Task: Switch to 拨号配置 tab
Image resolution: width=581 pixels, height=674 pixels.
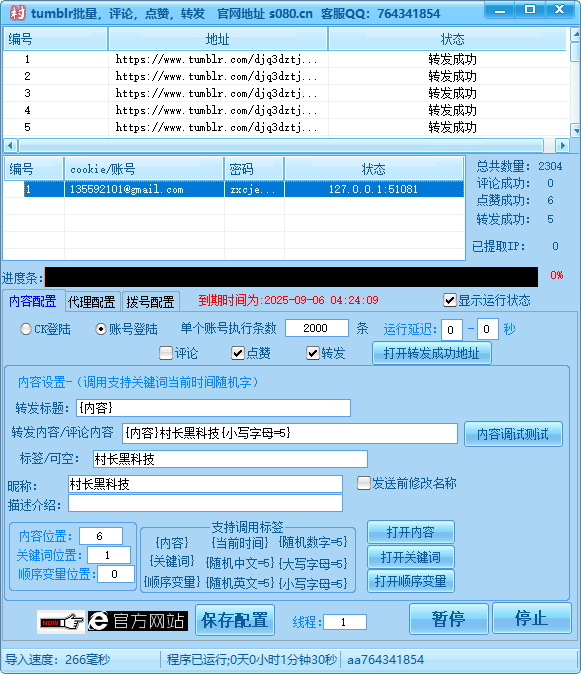Action: pos(150,301)
